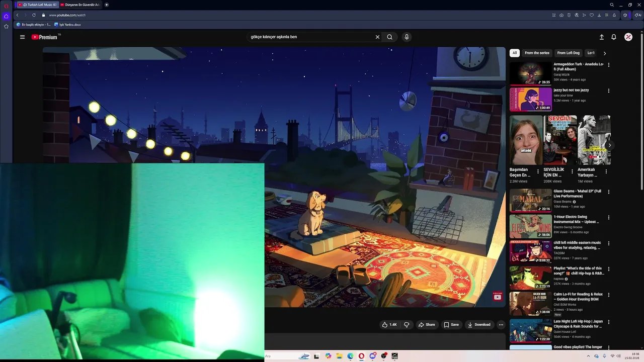
Task: Go to YouTube Premium home logo
Action: [46, 37]
